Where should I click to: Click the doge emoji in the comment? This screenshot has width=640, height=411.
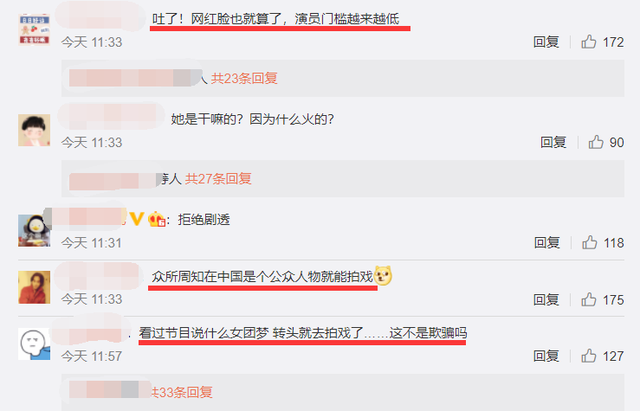(x=383, y=275)
